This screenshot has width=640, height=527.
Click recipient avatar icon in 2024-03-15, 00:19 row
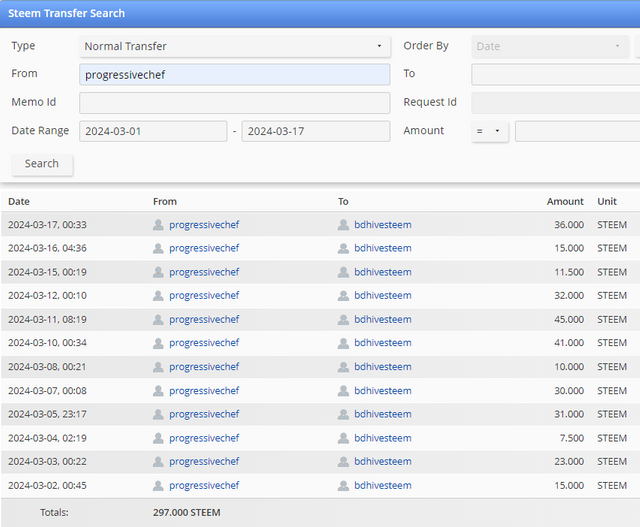point(343,272)
